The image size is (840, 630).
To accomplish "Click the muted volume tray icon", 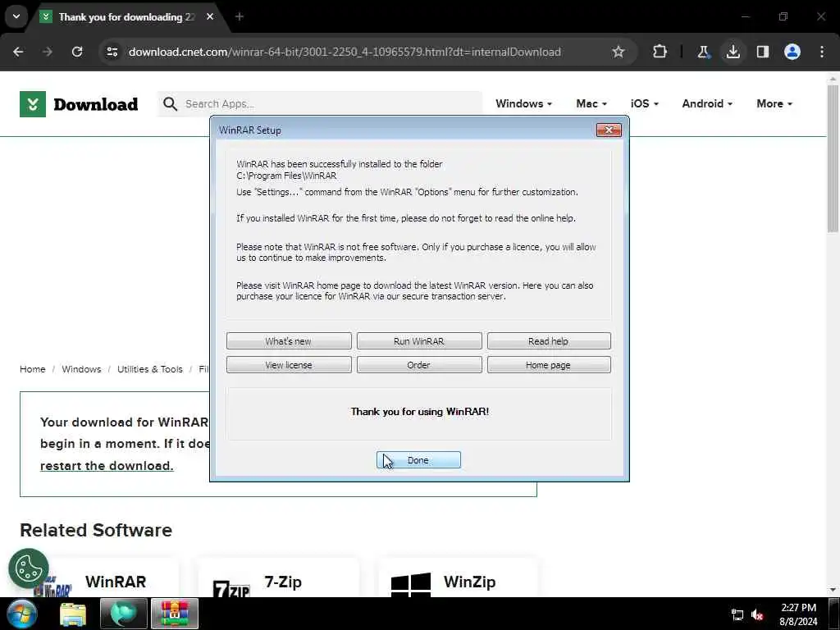I will click(x=757, y=615).
